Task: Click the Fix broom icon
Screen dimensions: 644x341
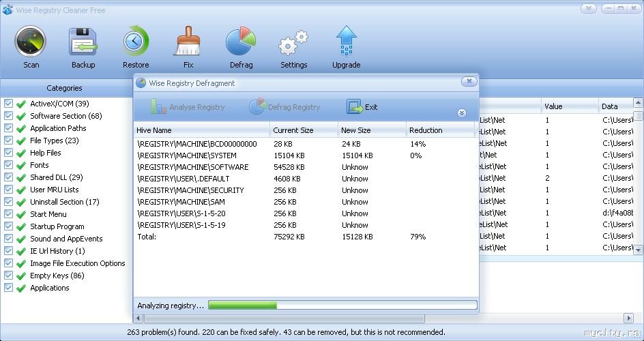Action: [x=188, y=41]
